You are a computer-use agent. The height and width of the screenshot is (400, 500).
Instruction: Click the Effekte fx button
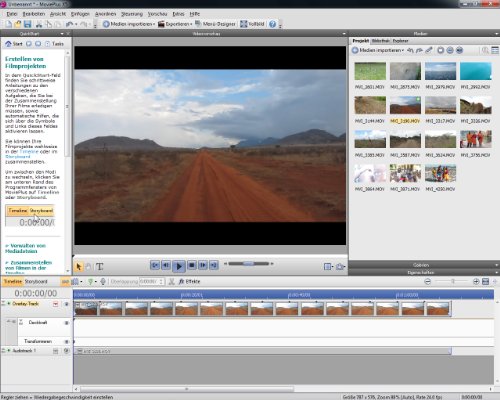point(189,282)
